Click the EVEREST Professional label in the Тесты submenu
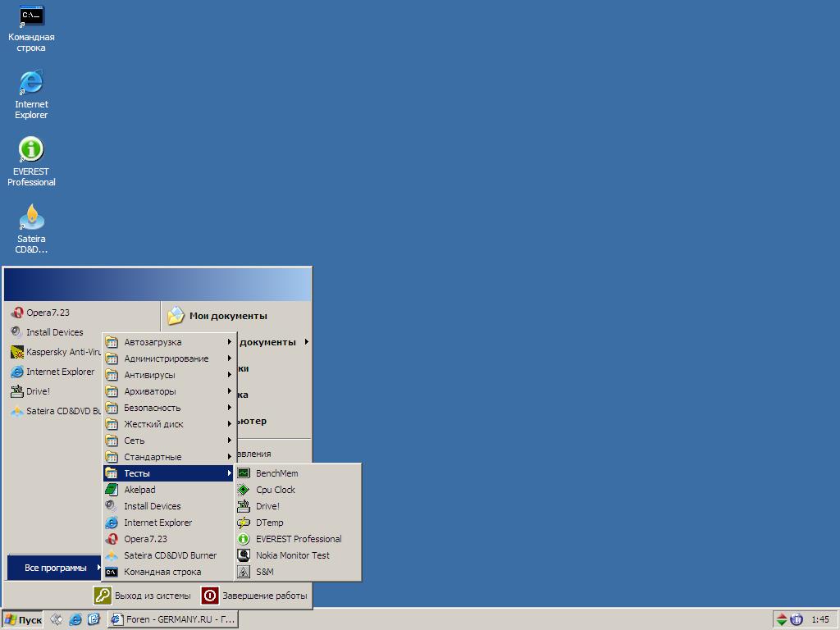The image size is (840, 630). (x=299, y=539)
